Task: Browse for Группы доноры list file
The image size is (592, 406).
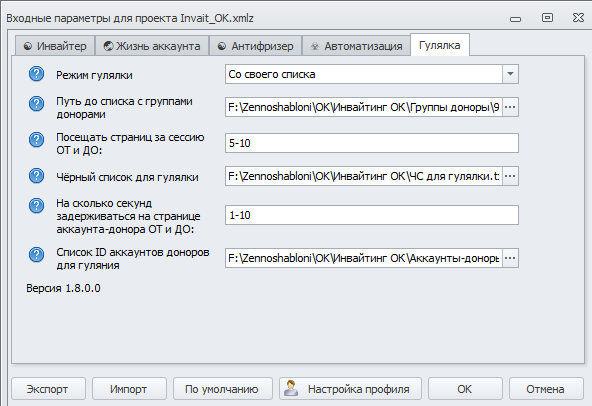Action: (x=510, y=107)
